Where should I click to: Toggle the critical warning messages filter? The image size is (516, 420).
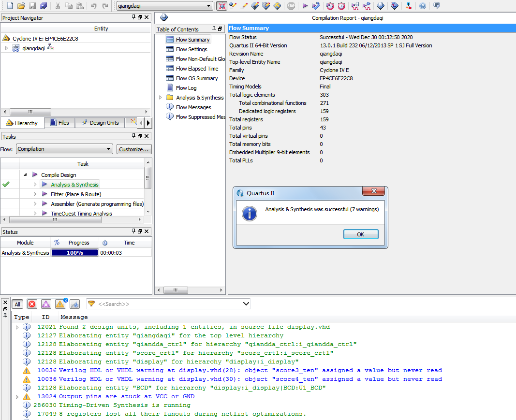[46, 304]
